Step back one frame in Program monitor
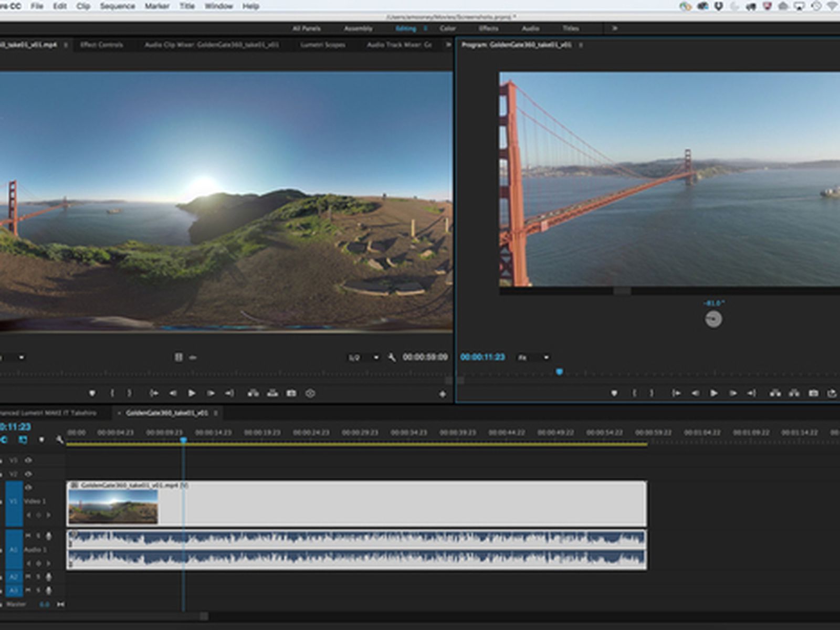Viewport: 840px width, 630px height. (x=695, y=393)
